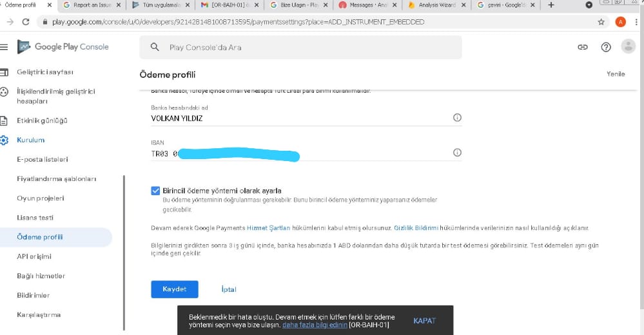Viewport: 644px width, 335px height.
Task: Open Chrome three-dot menu
Action: click(636, 22)
